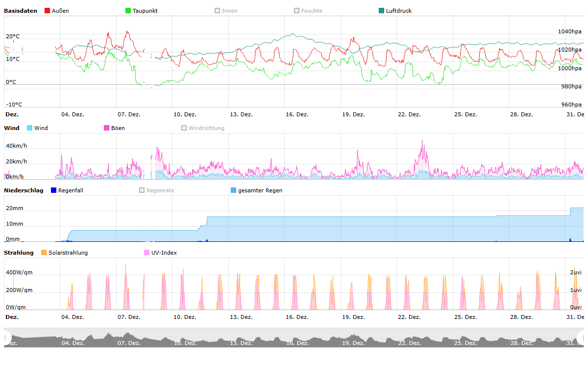Toggle the UV-Index legend label
The image size is (588, 368).
pos(164,253)
